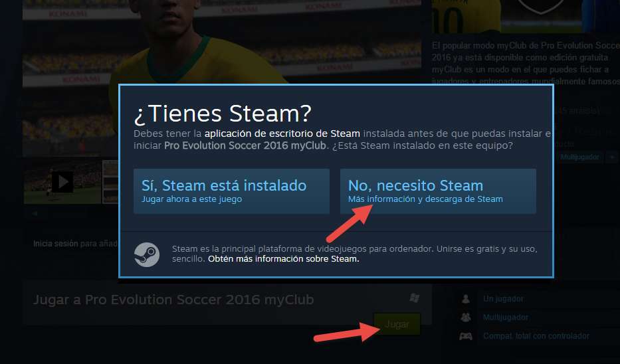Click the Multijugador tag above the dialog edge

click(x=579, y=157)
